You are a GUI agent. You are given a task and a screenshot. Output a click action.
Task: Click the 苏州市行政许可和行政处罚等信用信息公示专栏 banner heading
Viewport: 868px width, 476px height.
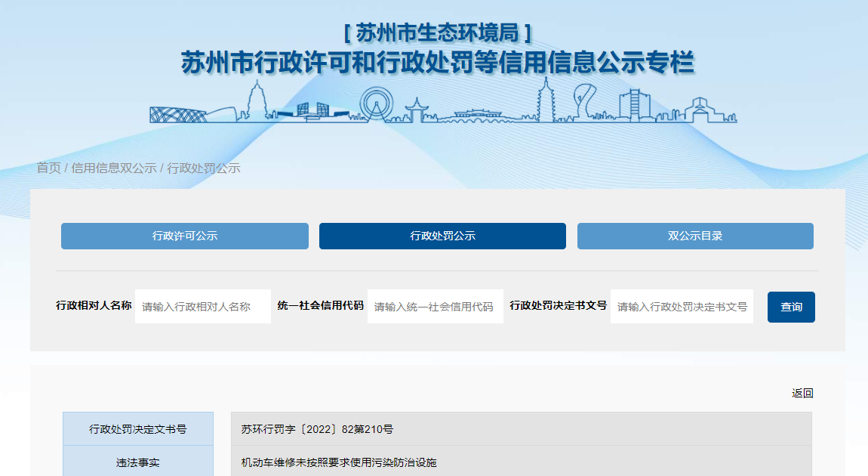pyautogui.click(x=437, y=62)
